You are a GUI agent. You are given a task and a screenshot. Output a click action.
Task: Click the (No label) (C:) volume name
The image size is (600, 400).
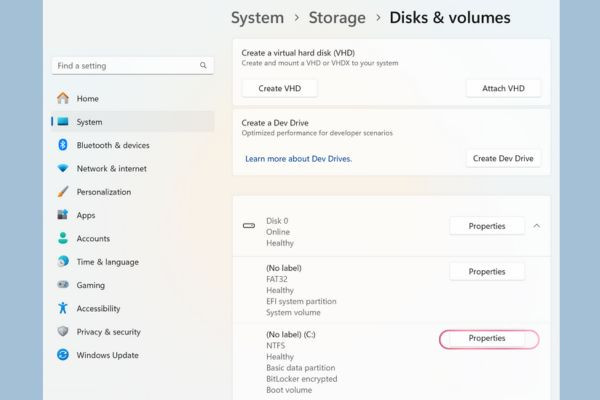click(291, 335)
